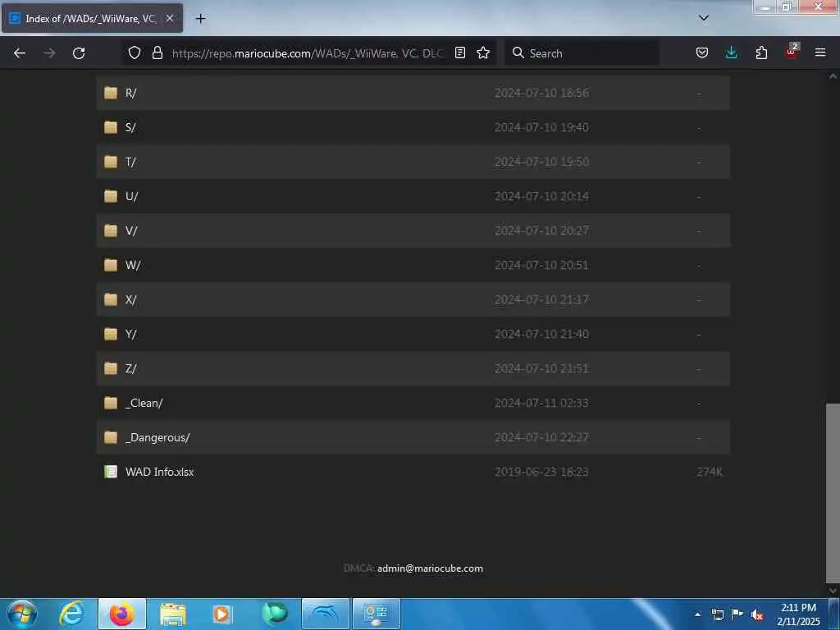Open the _Dangerous/ folder

(157, 438)
